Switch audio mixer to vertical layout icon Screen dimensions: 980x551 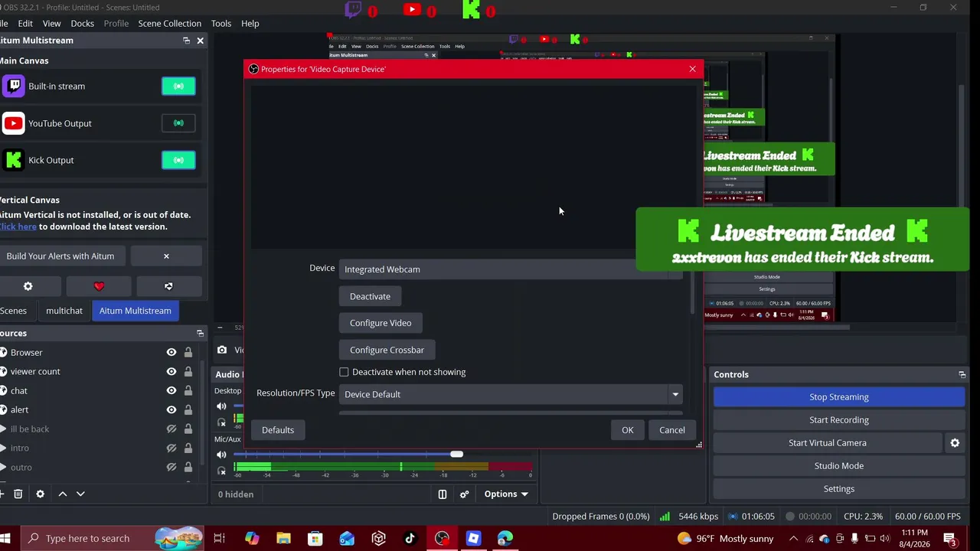(x=442, y=494)
